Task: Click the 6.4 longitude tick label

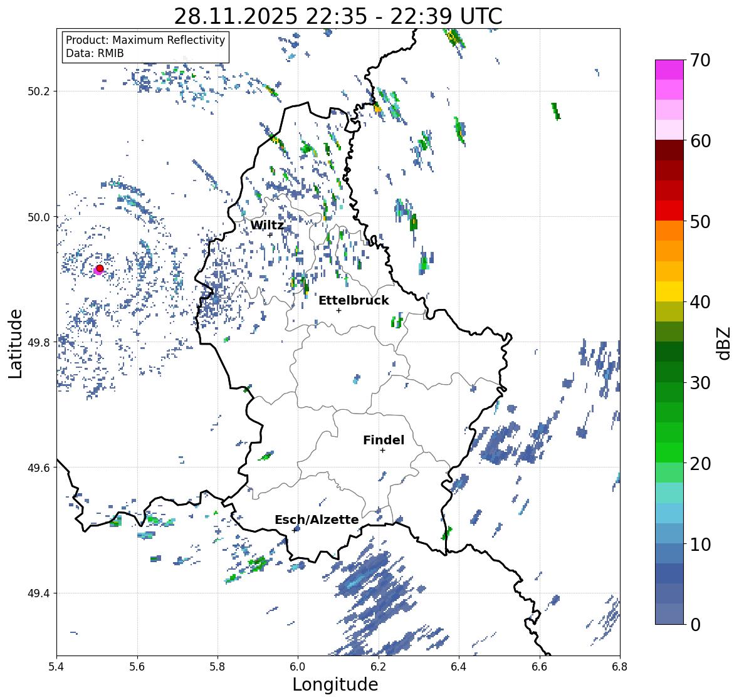Action: (x=459, y=666)
